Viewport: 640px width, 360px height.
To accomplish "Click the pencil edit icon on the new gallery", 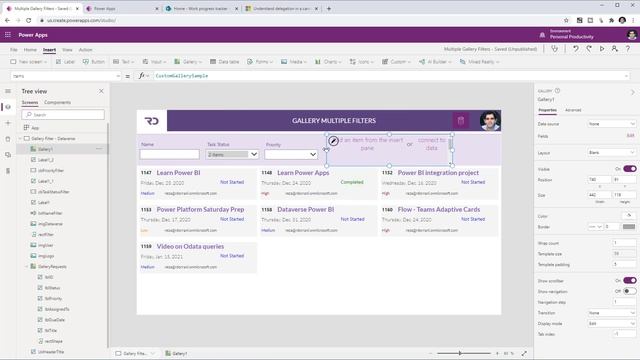I will [x=333, y=141].
